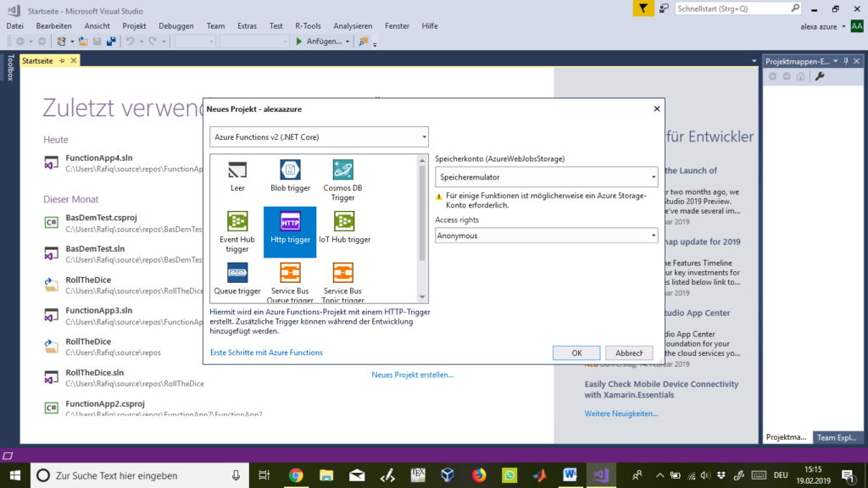The image size is (868, 488).
Task: Click the Windows Start button
Action: pyautogui.click(x=15, y=475)
